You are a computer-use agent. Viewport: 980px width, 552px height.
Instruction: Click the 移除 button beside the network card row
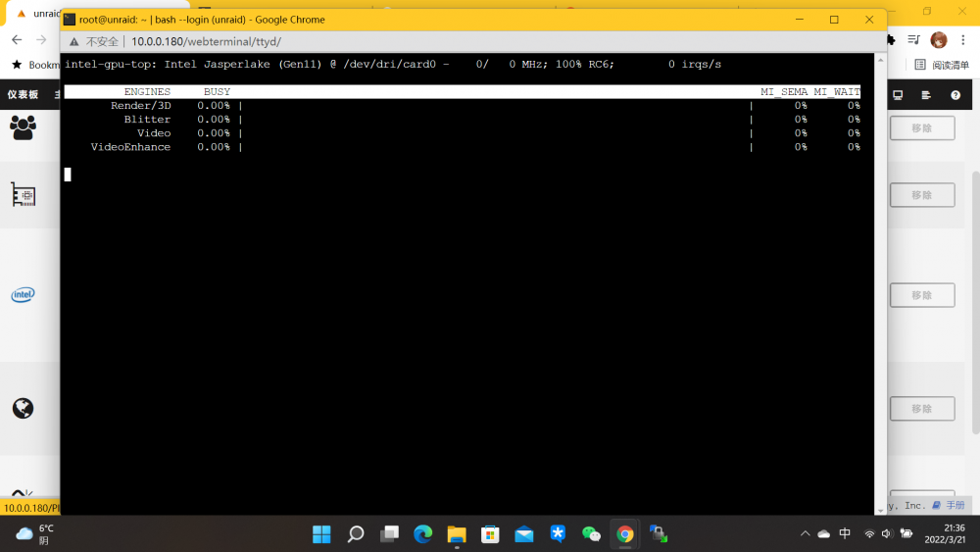click(x=922, y=195)
